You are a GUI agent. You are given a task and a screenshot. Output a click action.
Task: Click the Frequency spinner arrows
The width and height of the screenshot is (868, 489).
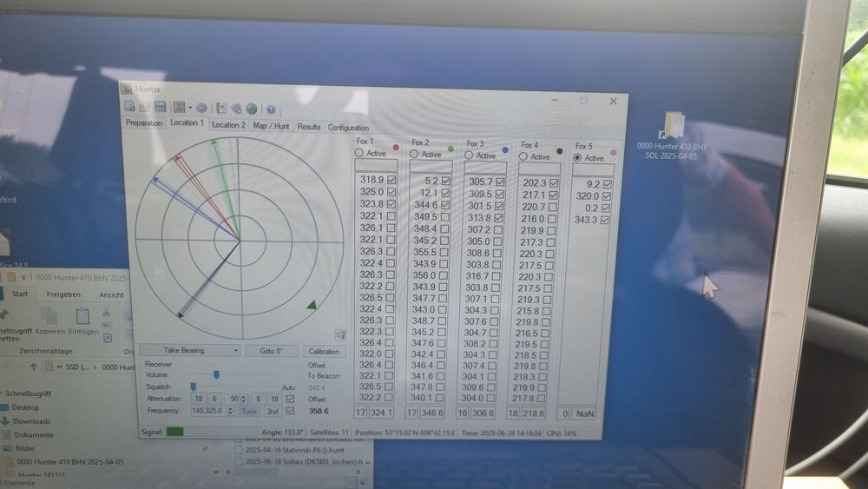pos(230,410)
